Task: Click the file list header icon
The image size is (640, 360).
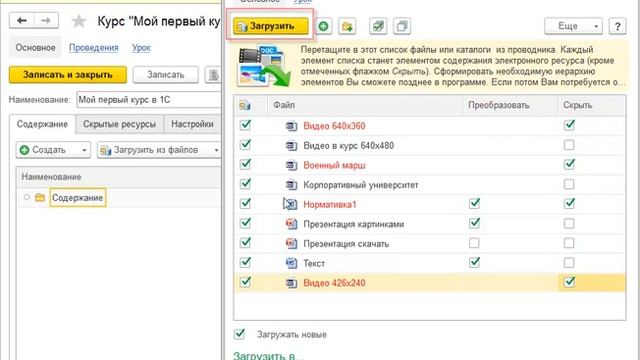Action: 244,106
